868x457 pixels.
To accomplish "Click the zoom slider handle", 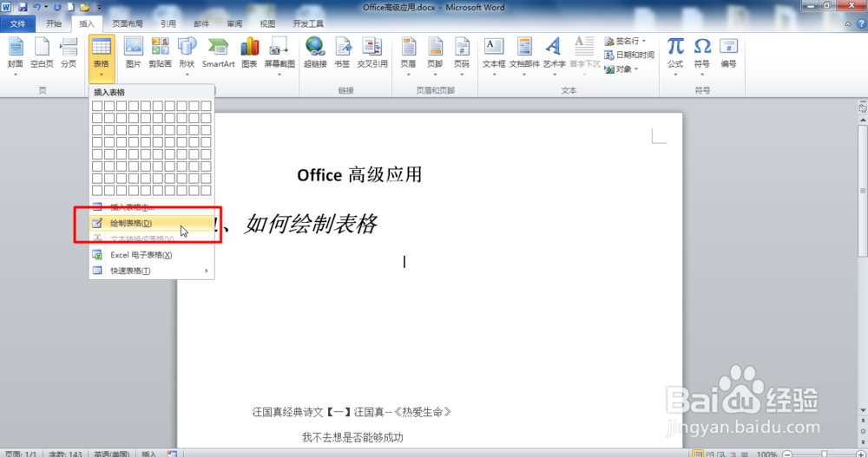I will 825,454.
